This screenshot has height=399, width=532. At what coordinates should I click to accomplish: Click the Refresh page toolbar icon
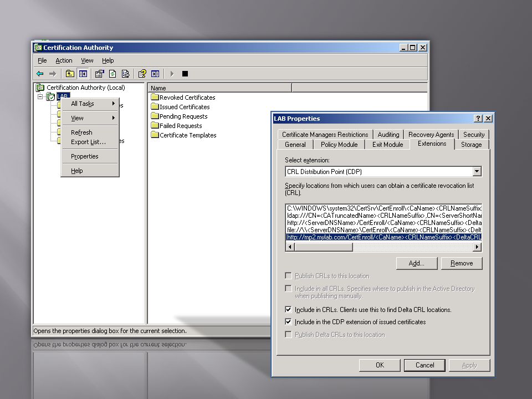tap(112, 74)
